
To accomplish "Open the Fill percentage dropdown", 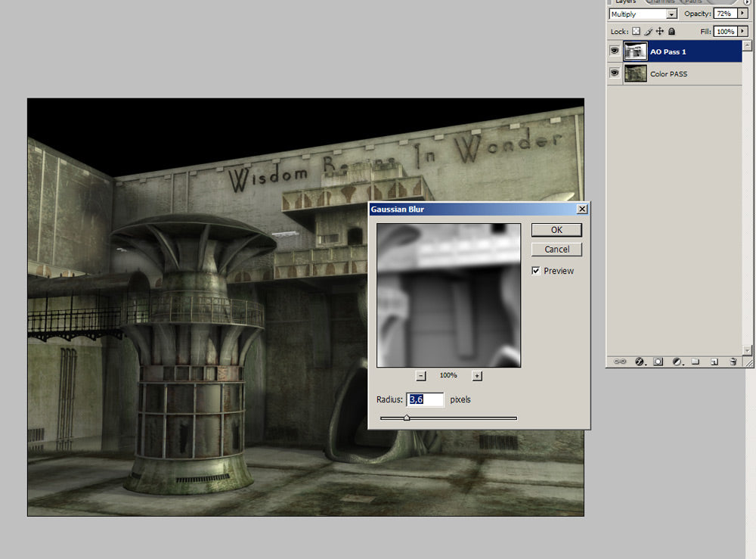I will pyautogui.click(x=743, y=31).
